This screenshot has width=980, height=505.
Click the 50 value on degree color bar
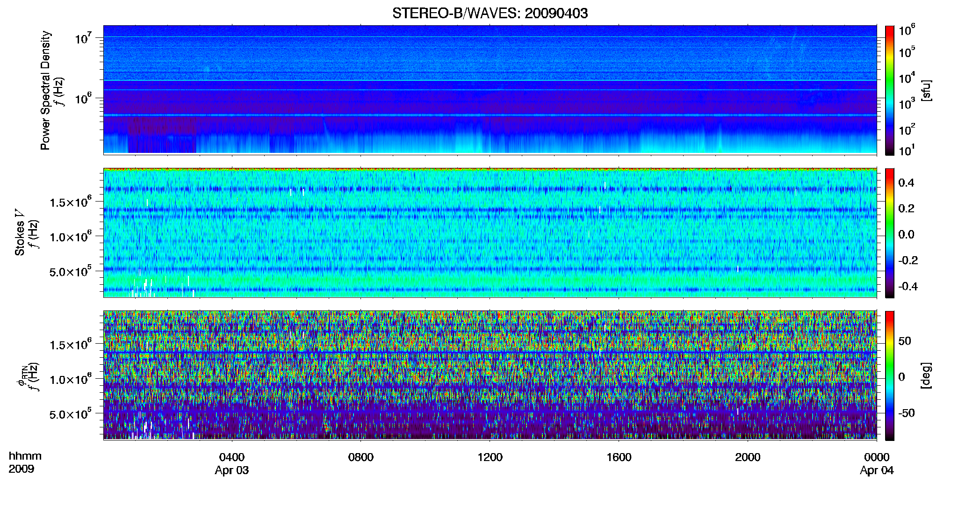(x=905, y=341)
